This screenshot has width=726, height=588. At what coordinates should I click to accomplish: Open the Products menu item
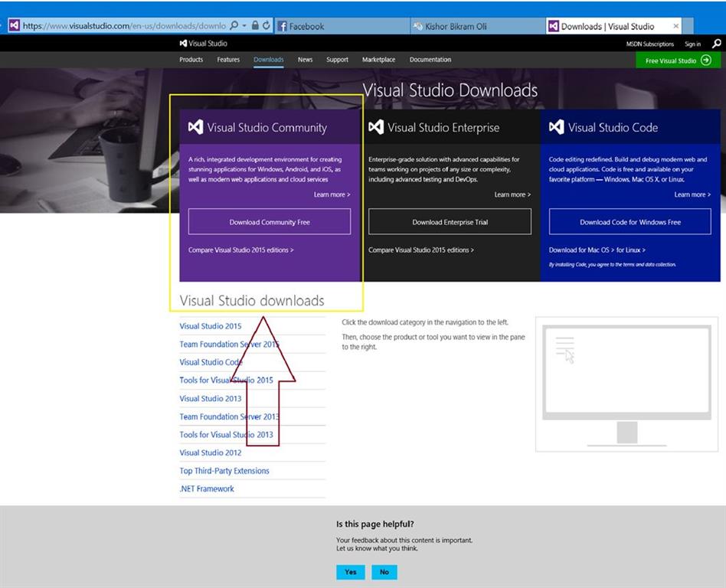point(191,59)
